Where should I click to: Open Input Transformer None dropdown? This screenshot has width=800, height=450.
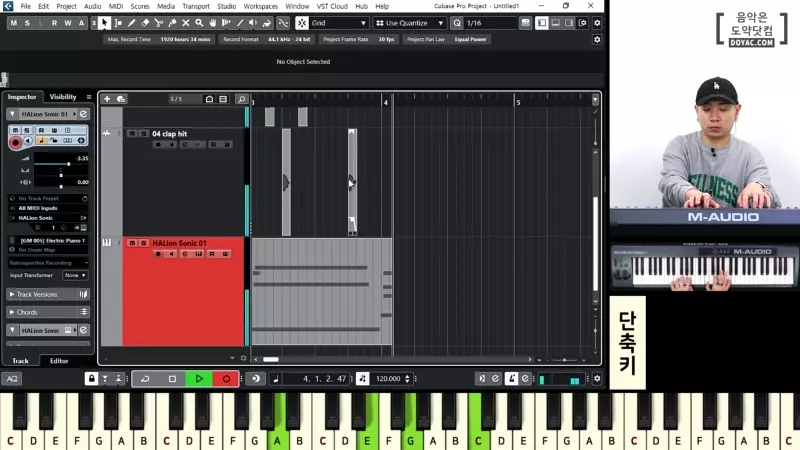75,276
